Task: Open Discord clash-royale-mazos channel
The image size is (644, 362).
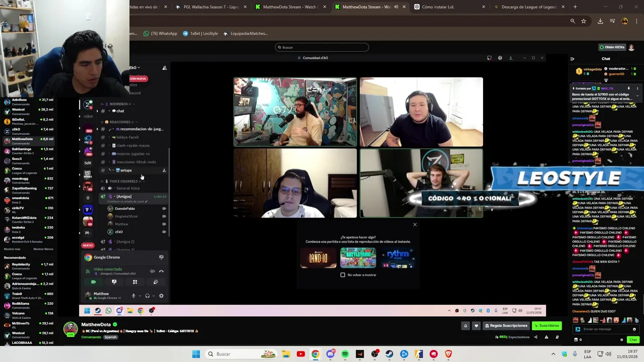Action: [x=134, y=145]
